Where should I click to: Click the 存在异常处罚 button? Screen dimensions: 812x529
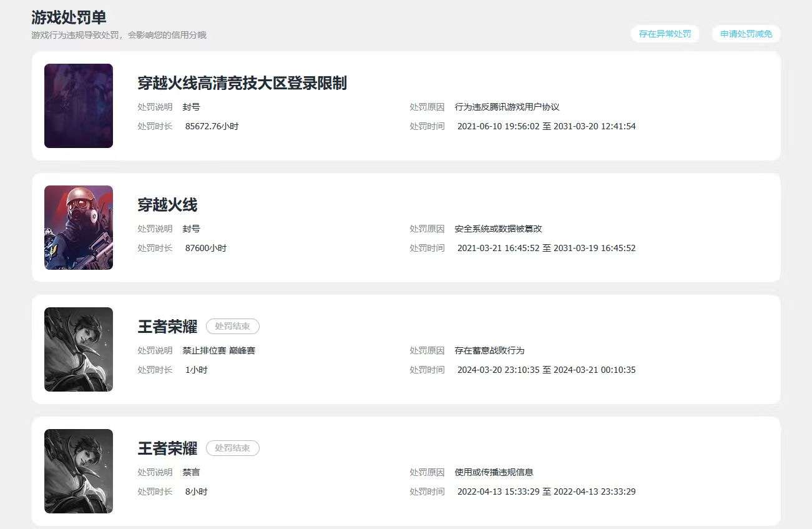[x=665, y=34]
